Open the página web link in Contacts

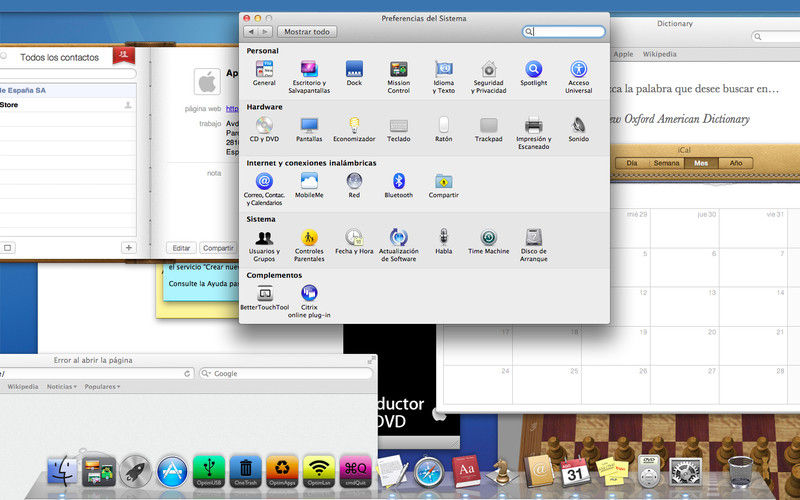(x=232, y=109)
